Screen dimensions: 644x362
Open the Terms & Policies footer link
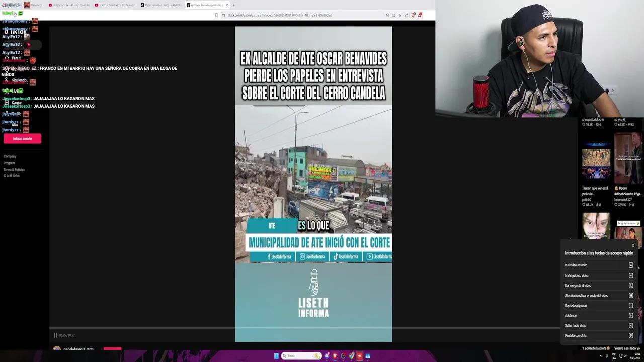click(14, 170)
